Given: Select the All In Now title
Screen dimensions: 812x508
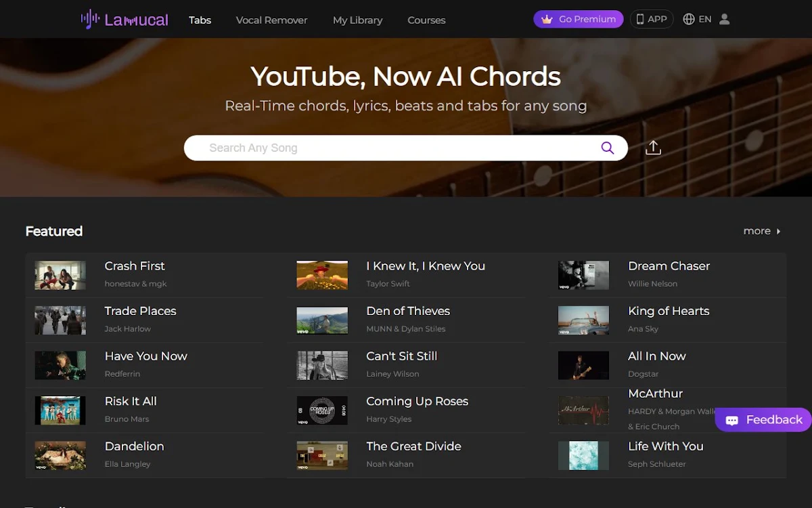Looking at the screenshot, I should pyautogui.click(x=656, y=356).
